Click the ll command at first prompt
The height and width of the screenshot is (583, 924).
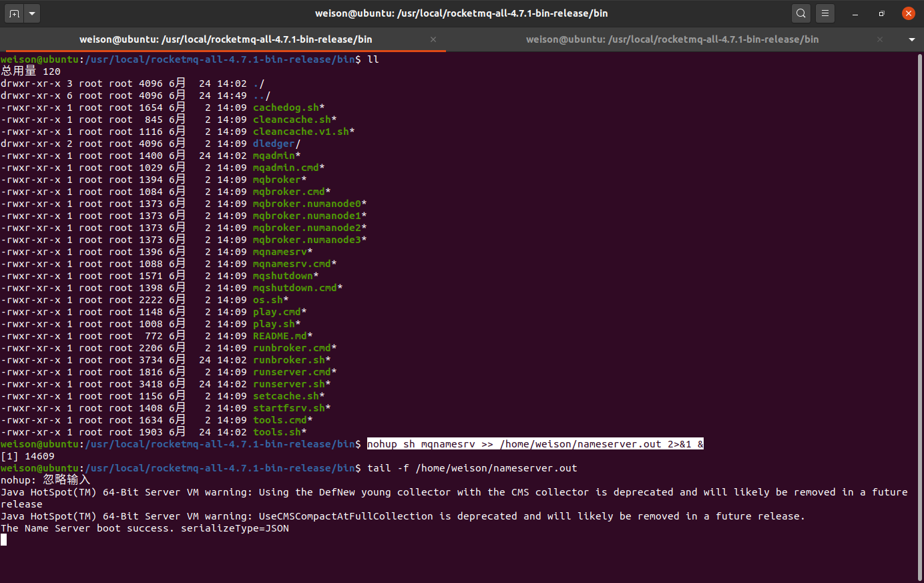(373, 59)
